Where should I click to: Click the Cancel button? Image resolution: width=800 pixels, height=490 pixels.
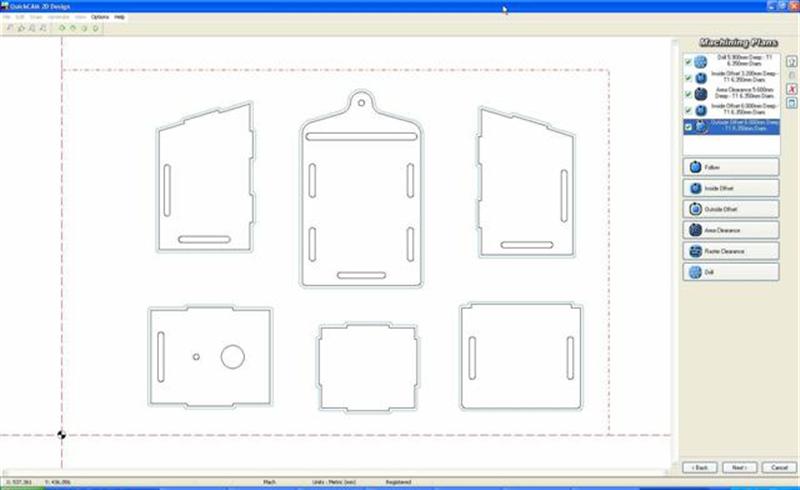pos(774,467)
